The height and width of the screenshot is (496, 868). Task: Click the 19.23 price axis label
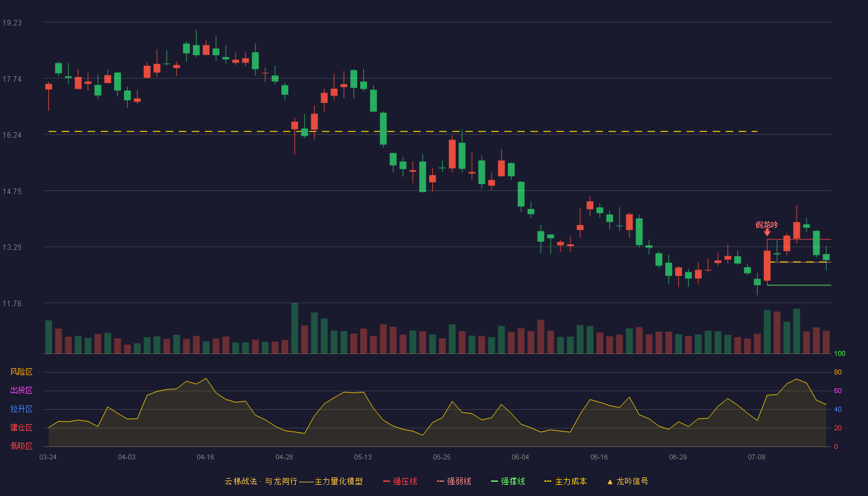click(x=12, y=22)
